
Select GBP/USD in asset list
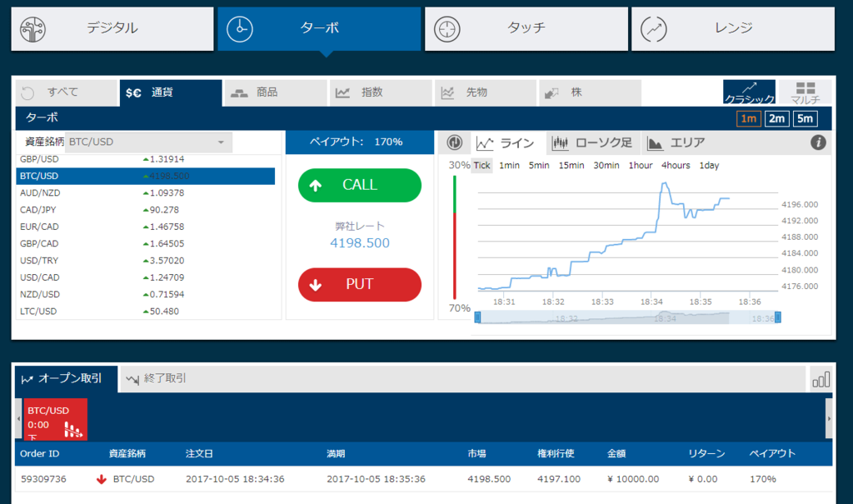click(145, 159)
